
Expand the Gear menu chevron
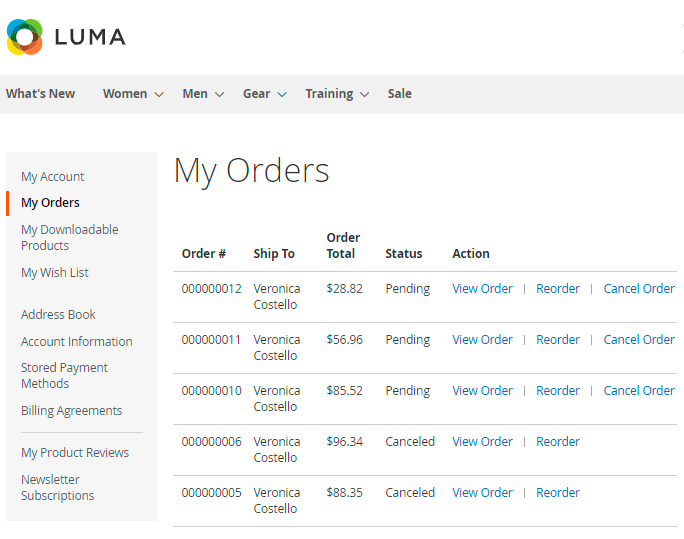click(x=282, y=94)
